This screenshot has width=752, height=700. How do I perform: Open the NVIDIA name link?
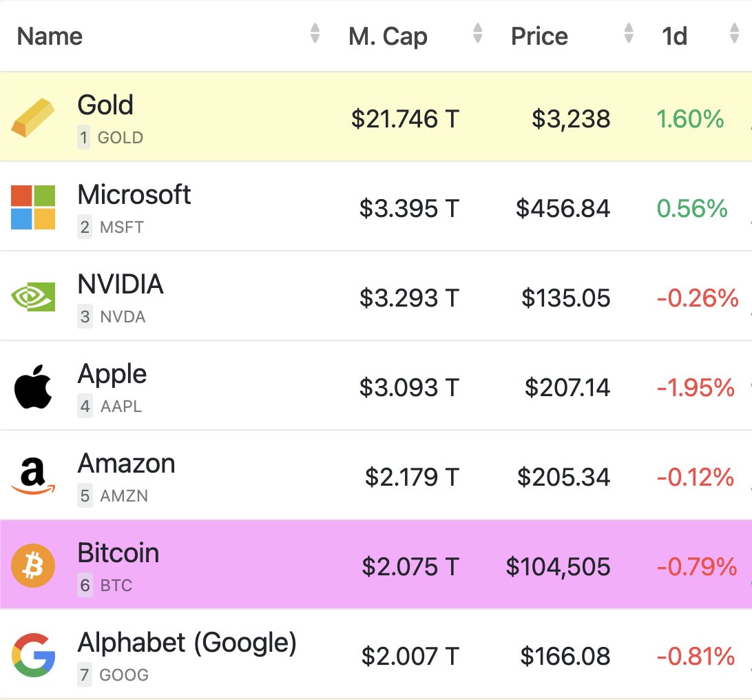click(x=121, y=285)
